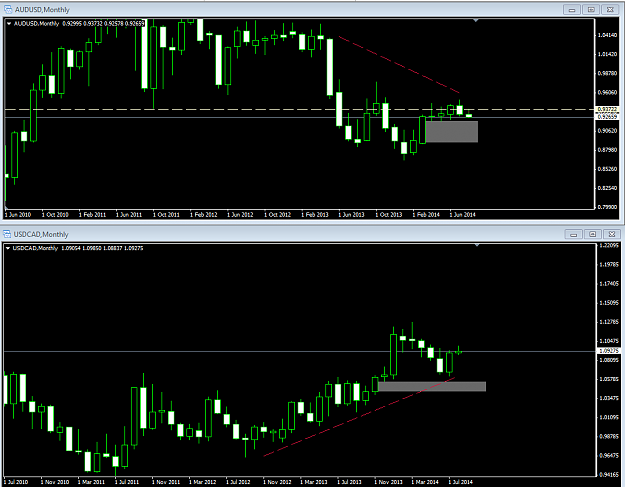Image resolution: width=625 pixels, height=487 pixels.
Task: Click the 1 Nov 2013 date label
Action: [389, 482]
